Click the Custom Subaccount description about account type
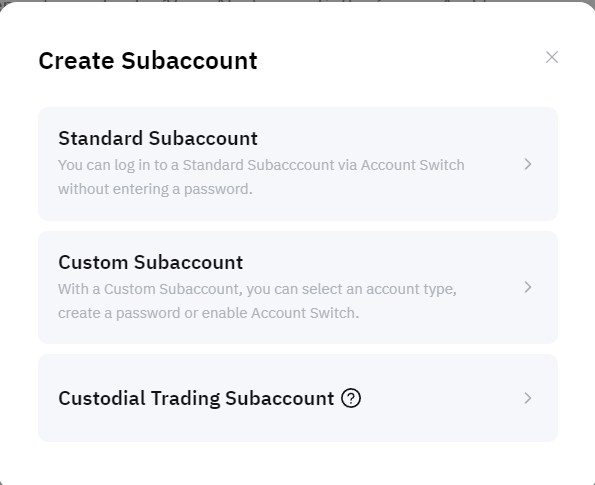This screenshot has height=485, width=595. 257,301
